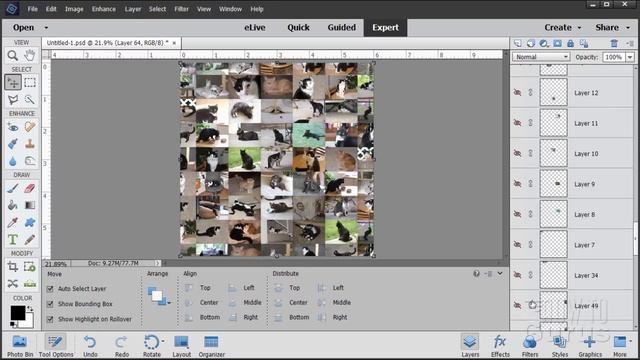Open the Photo Bin

[x=20, y=346]
